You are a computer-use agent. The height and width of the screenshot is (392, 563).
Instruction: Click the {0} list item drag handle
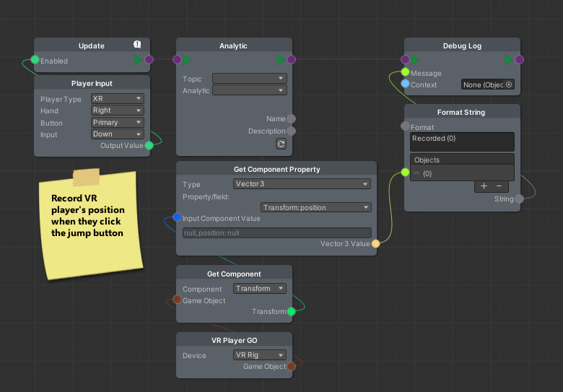(416, 173)
